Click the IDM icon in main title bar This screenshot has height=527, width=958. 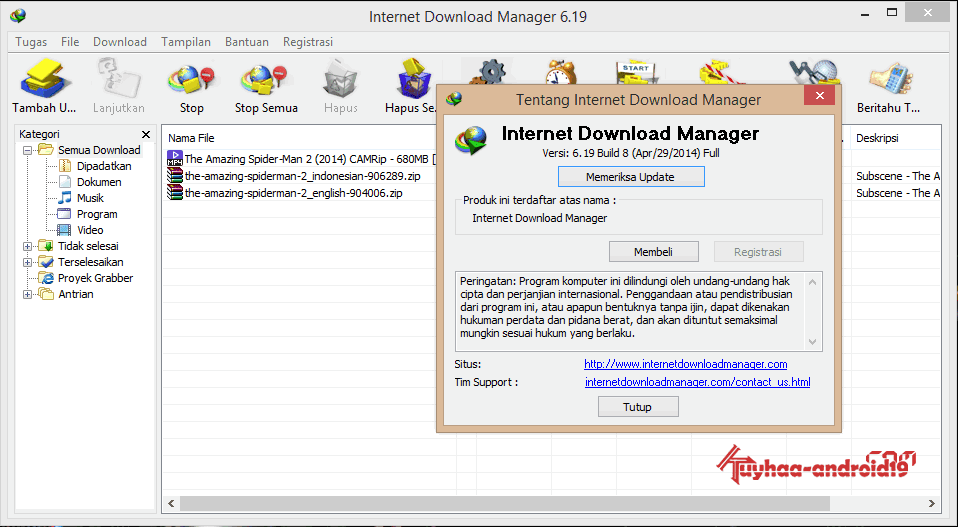tap(18, 16)
